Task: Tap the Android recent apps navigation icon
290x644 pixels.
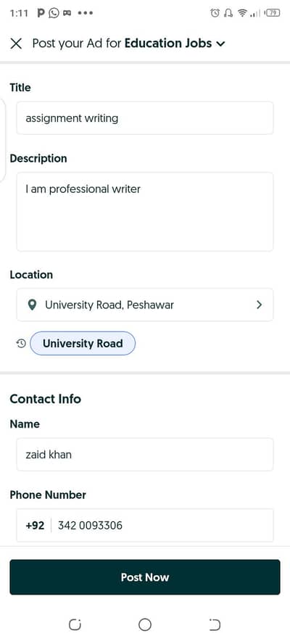Action: [75, 625]
